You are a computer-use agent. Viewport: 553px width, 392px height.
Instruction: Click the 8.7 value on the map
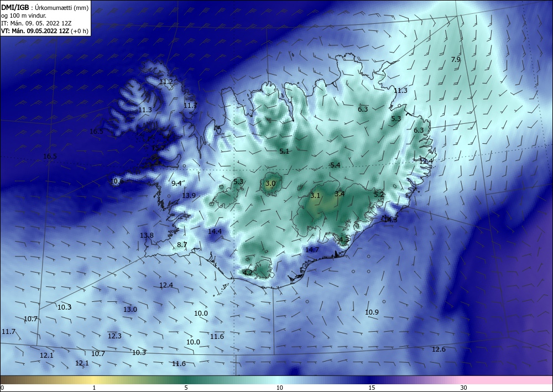[x=182, y=244]
